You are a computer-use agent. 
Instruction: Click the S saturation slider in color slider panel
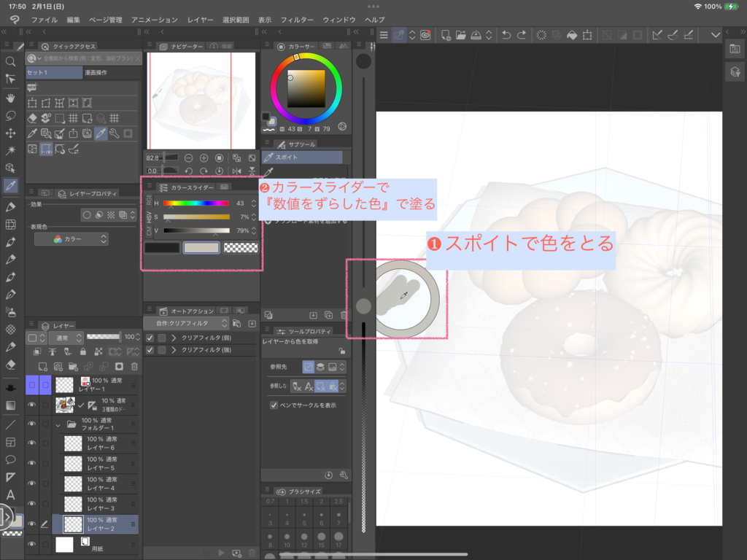(196, 217)
